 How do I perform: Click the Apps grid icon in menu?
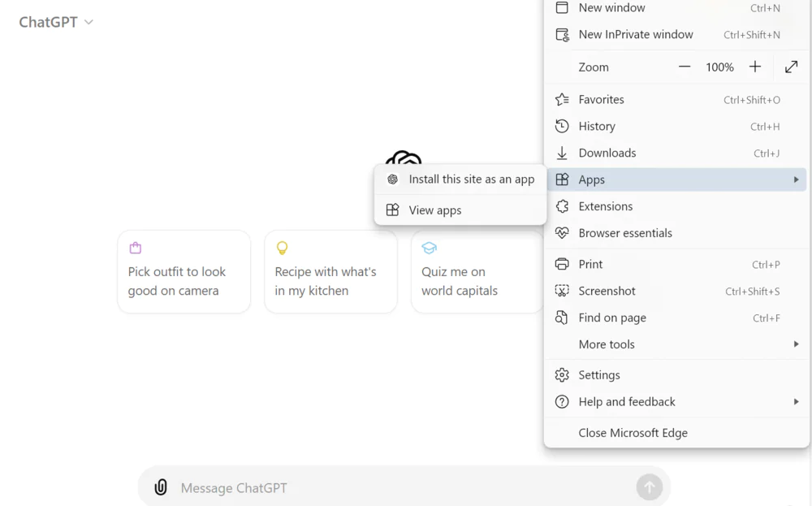tap(562, 179)
